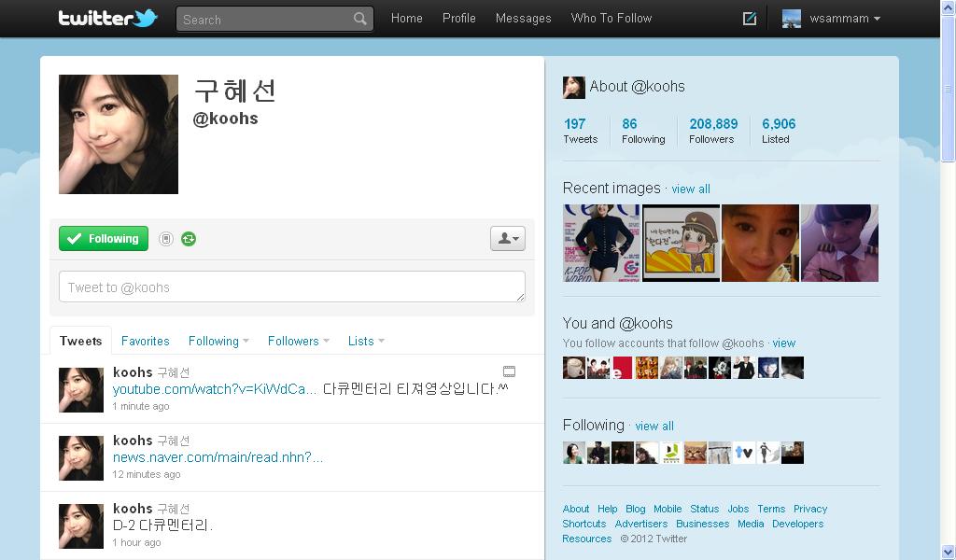Open the Jobs footer link
Viewport: 956px width, 560px height.
pyautogui.click(x=738, y=509)
